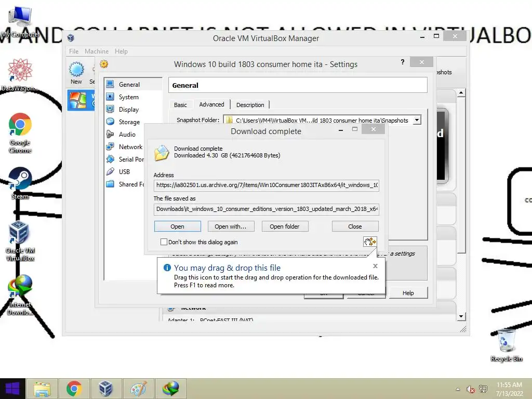Switch to the Basic tab
This screenshot has height=399, width=532.
pyautogui.click(x=180, y=105)
